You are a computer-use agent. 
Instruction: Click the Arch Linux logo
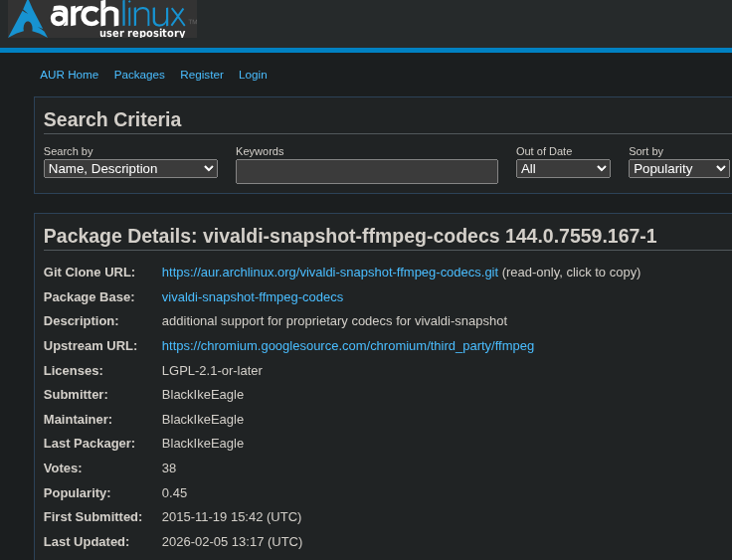(x=101, y=19)
